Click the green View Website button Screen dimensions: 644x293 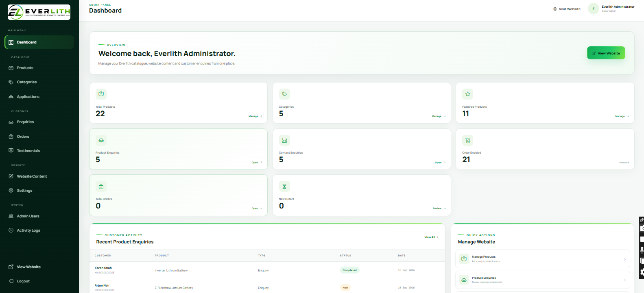point(606,53)
